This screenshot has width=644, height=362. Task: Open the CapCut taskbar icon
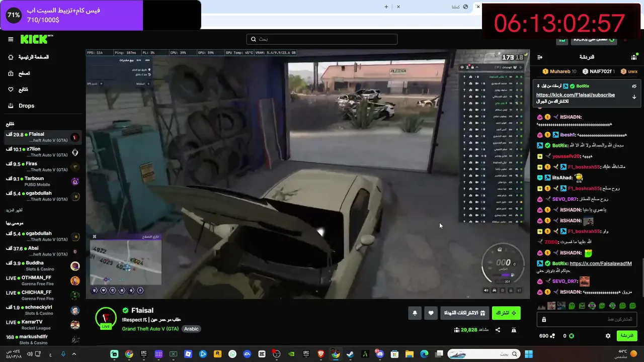coord(262,354)
